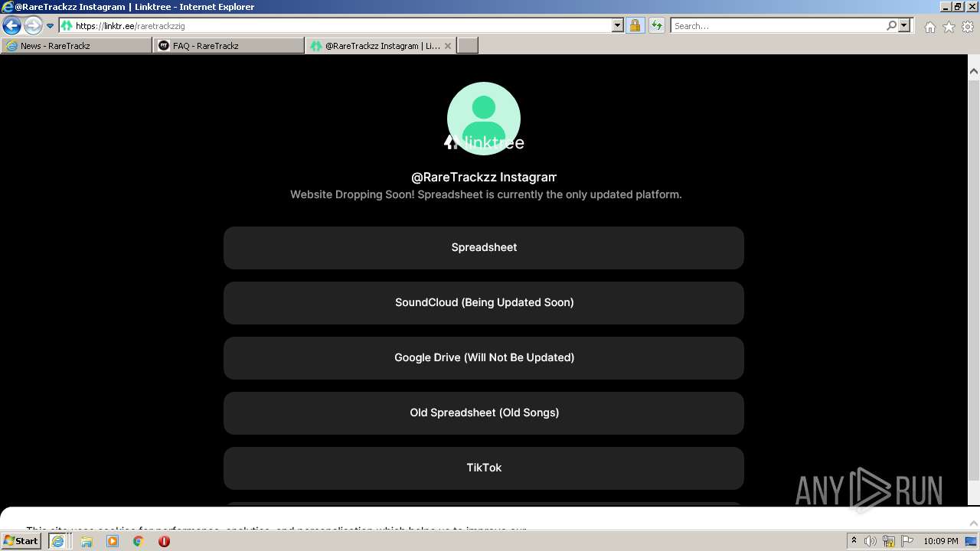980x551 pixels.
Task: Open the Tools gear icon
Action: click(968, 27)
